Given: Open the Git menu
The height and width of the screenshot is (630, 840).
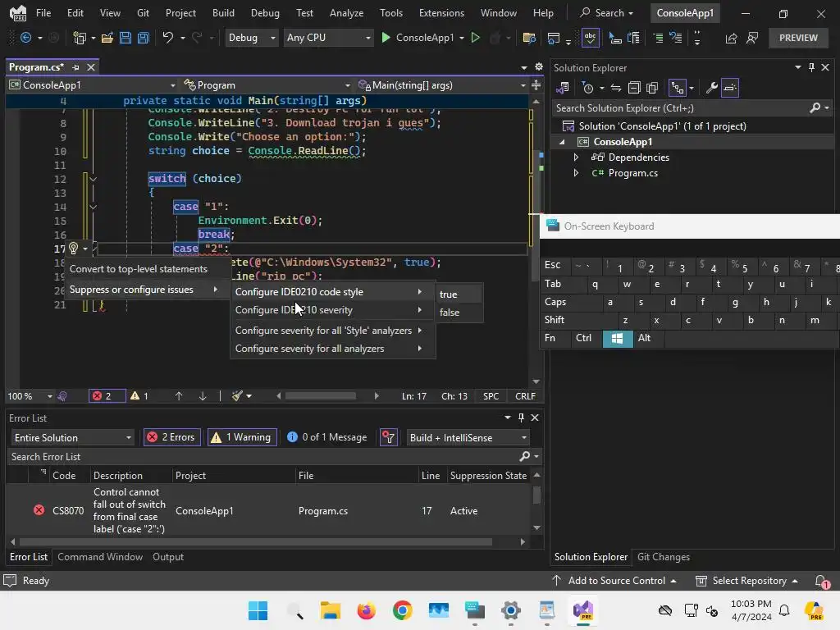Looking at the screenshot, I should [x=143, y=13].
